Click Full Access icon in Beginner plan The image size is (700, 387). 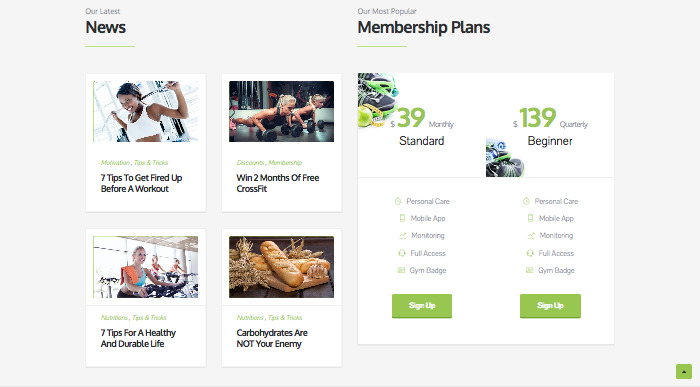pos(530,253)
